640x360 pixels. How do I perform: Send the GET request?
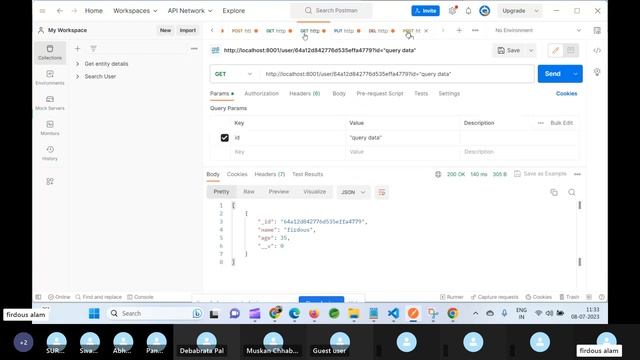point(553,74)
